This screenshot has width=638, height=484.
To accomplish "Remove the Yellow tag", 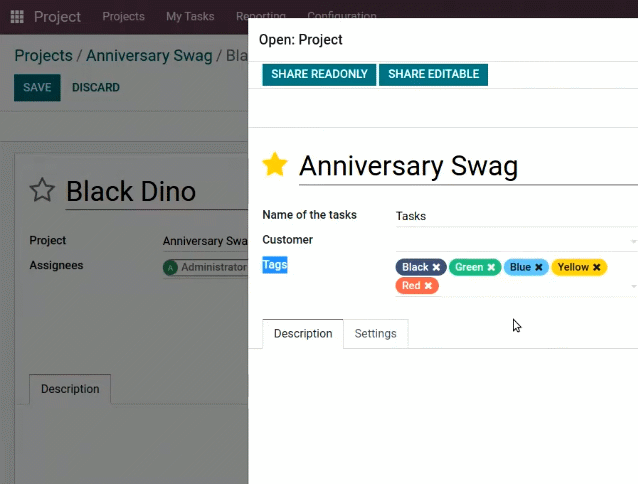I will [597, 268].
